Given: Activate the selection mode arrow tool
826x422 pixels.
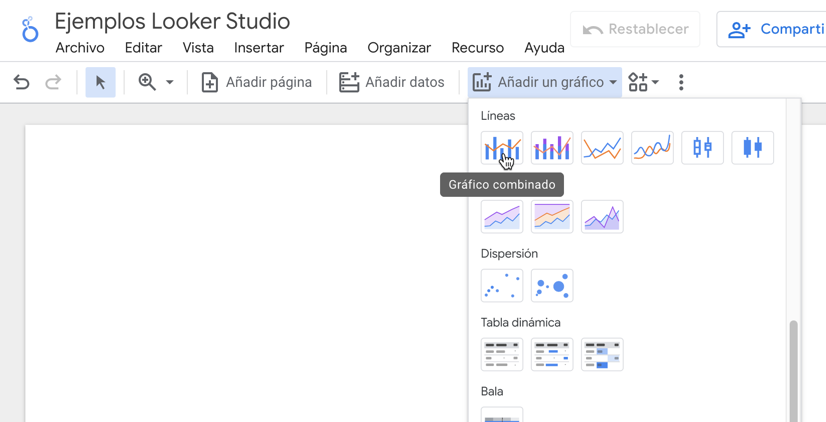Looking at the screenshot, I should pos(100,82).
